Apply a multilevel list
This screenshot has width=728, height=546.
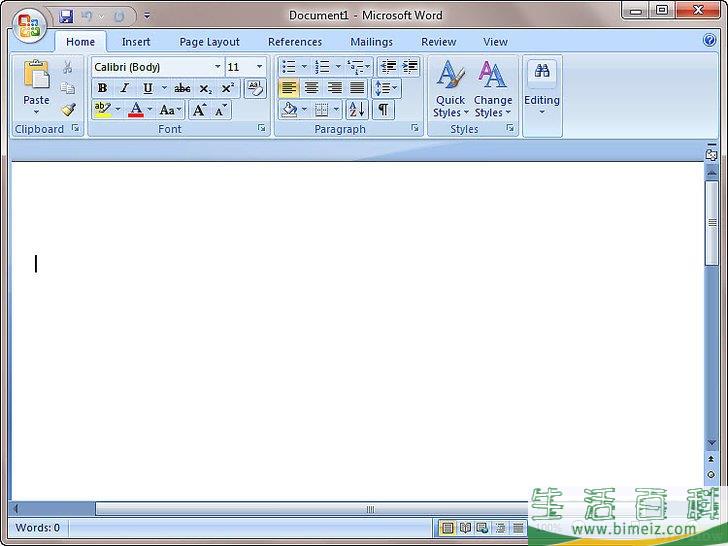pos(356,67)
